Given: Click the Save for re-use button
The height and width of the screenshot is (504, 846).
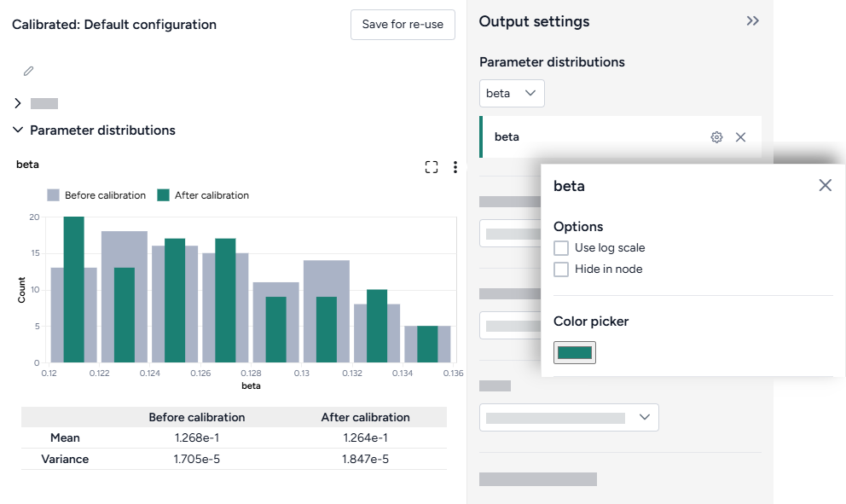Looking at the screenshot, I should coord(403,25).
